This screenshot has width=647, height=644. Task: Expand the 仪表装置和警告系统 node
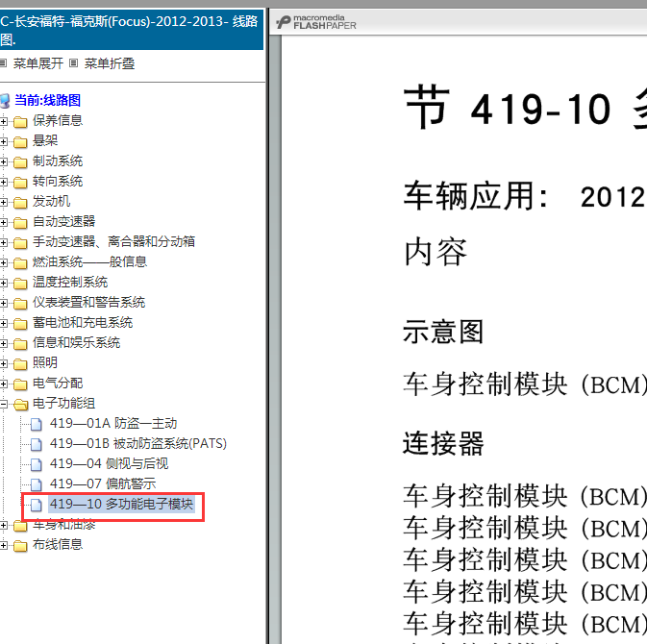(3, 303)
